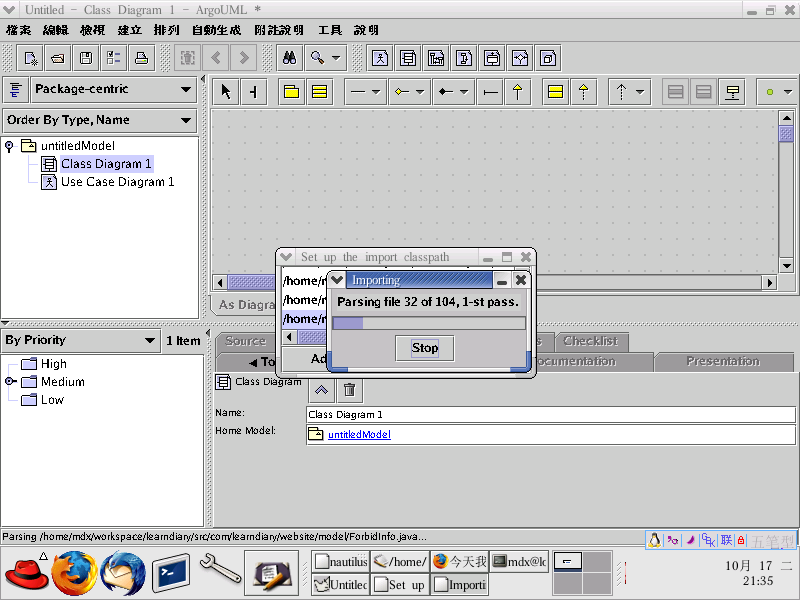The height and width of the screenshot is (600, 800).
Task: Click Stop in the Importing dialog
Action: (425, 348)
